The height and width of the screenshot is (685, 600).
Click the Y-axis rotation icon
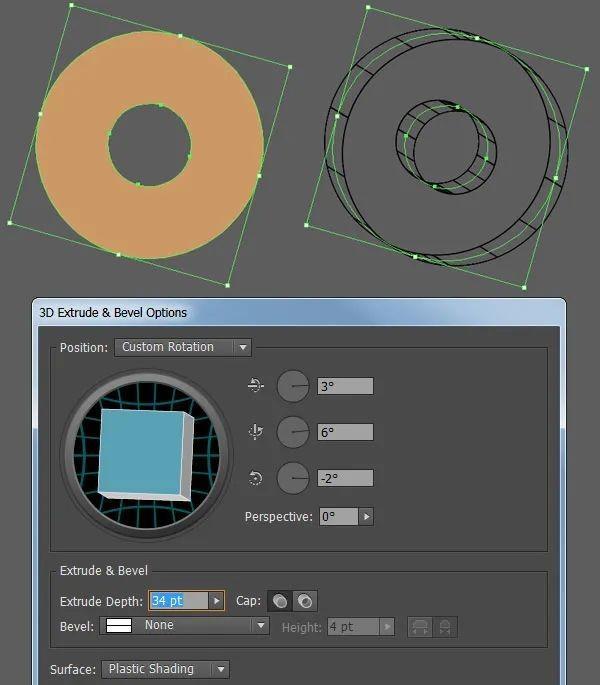256,432
